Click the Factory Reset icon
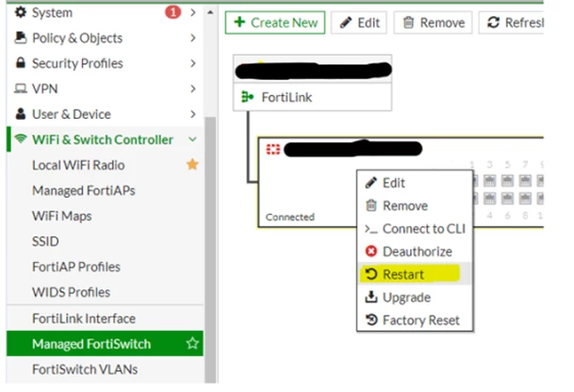This screenshot has width=574, height=392. coord(371,319)
